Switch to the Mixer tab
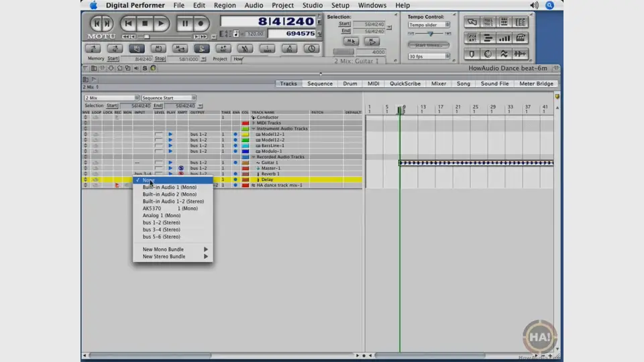 (438, 83)
